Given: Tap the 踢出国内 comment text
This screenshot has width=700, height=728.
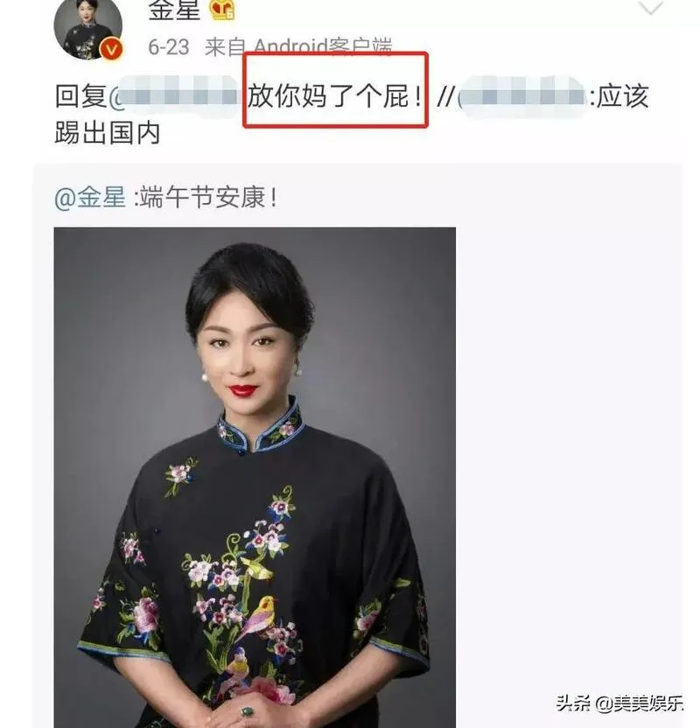Looking at the screenshot, I should click(108, 133).
